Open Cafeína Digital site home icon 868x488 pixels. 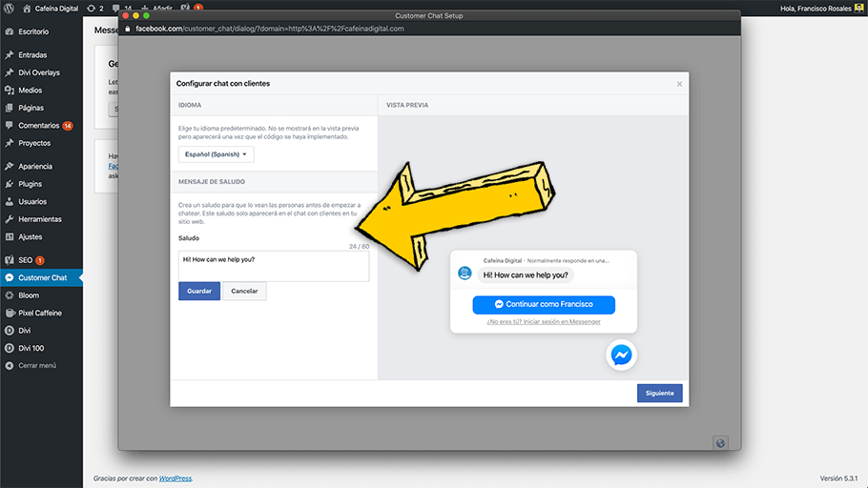27,9
